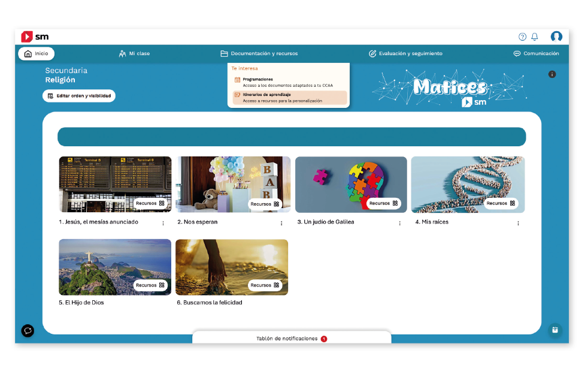588x377 pixels.
Task: Expand options menu for Nos esperan
Action: coord(281,223)
